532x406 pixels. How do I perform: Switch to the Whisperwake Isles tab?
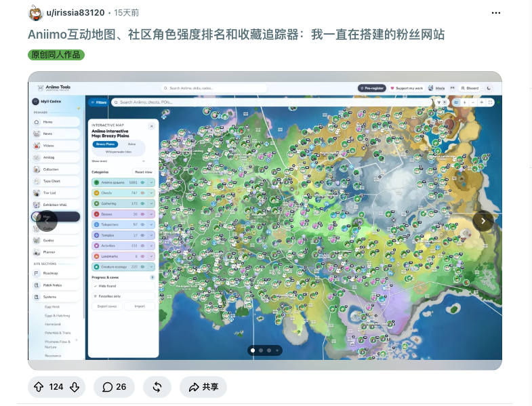pos(119,152)
